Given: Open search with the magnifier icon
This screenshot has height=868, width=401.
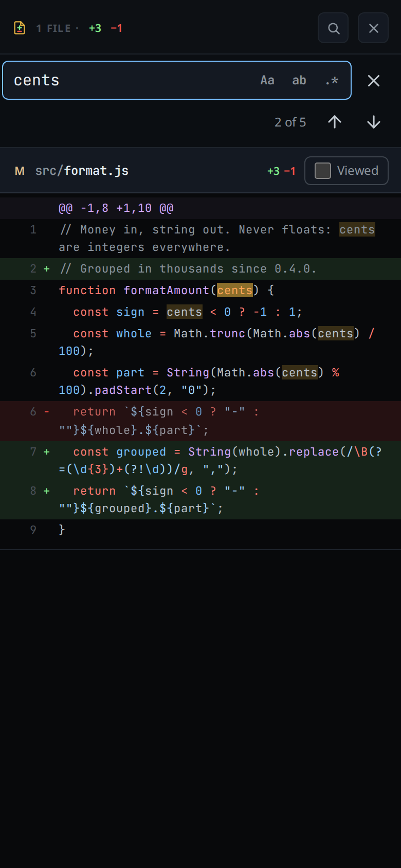Looking at the screenshot, I should click(334, 28).
